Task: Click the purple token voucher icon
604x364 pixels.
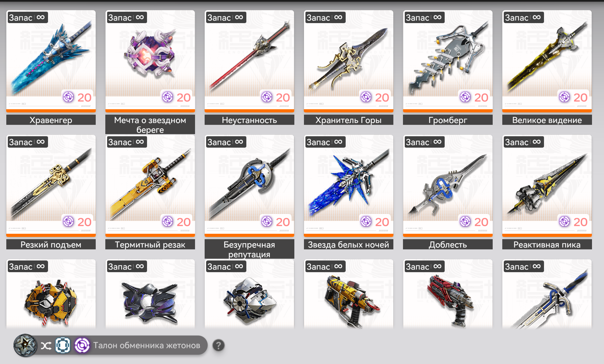Action: click(x=82, y=345)
